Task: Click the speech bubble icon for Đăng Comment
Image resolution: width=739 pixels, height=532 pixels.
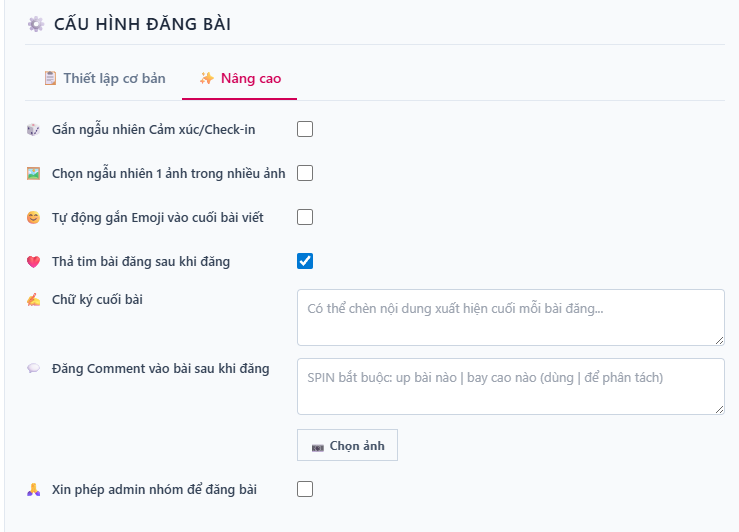Action: 34,369
